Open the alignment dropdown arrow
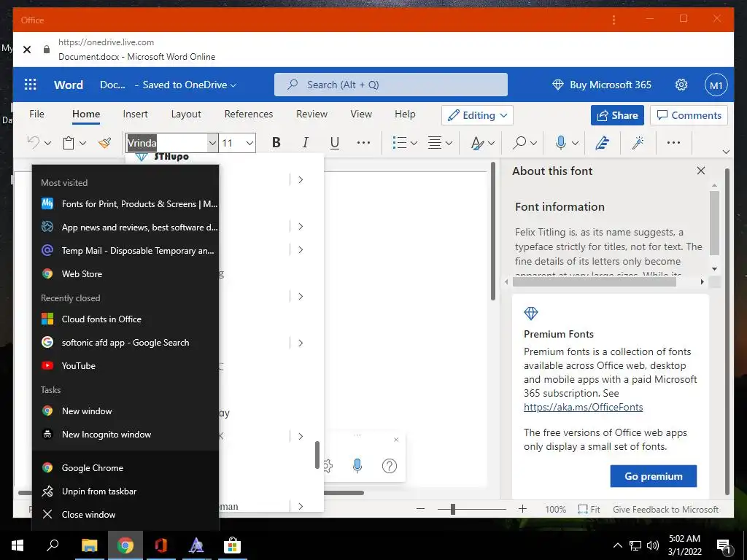747x560 pixels. tap(449, 143)
